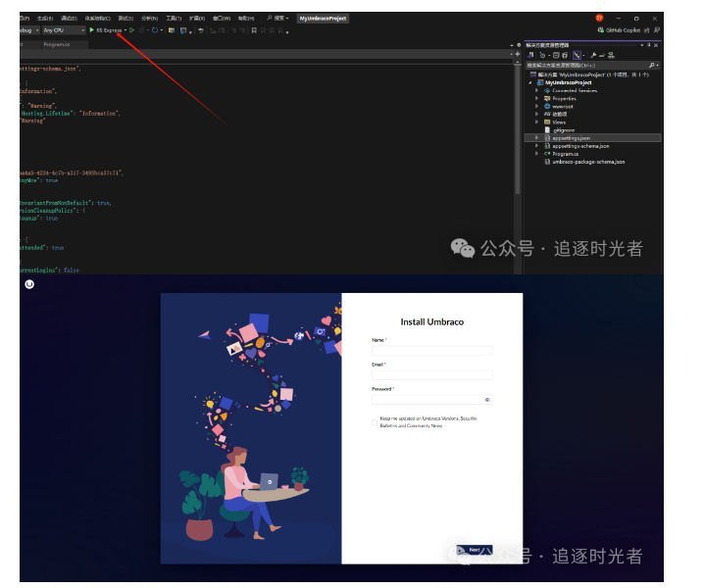
Task: Expand the Connected Services node
Action: pyautogui.click(x=536, y=90)
